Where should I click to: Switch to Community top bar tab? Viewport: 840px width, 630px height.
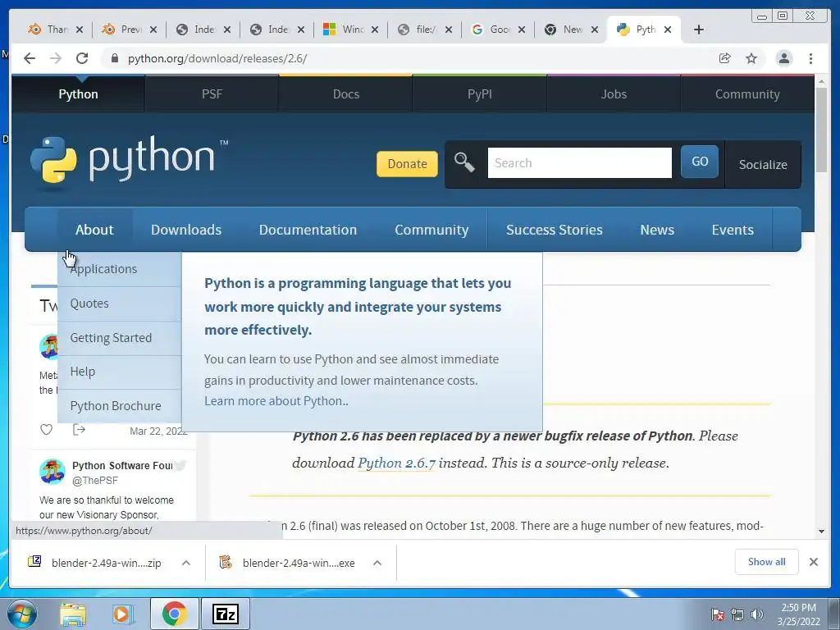point(747,94)
